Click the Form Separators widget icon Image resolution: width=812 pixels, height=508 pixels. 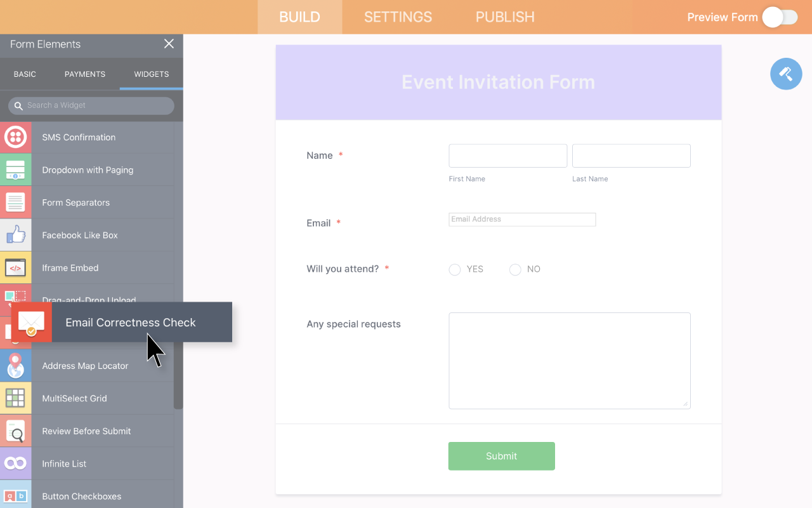click(15, 203)
